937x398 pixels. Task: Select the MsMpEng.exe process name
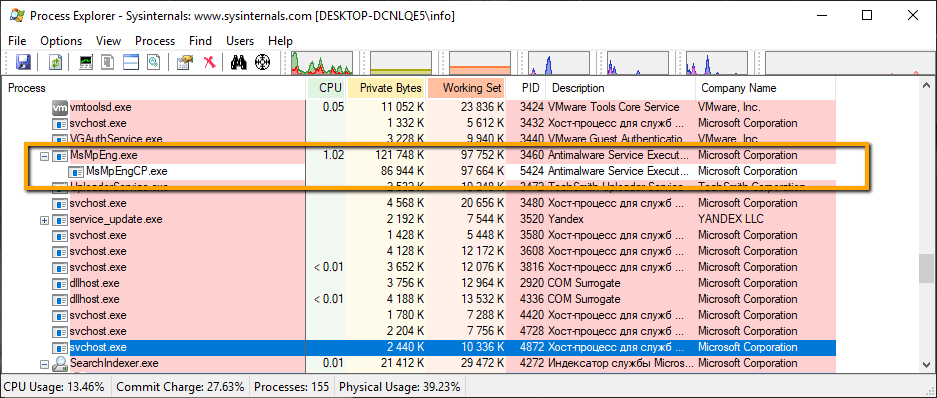(x=103, y=155)
